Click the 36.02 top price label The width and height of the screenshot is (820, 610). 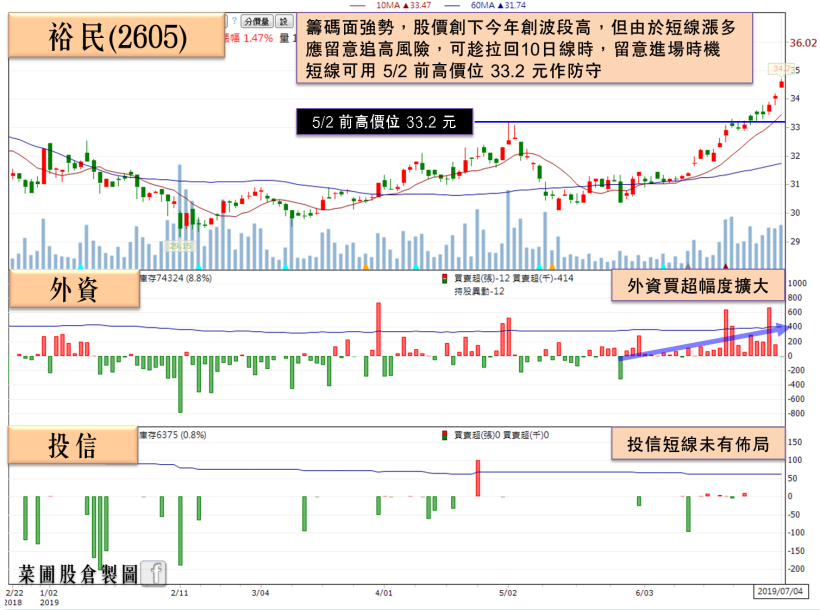point(803,43)
